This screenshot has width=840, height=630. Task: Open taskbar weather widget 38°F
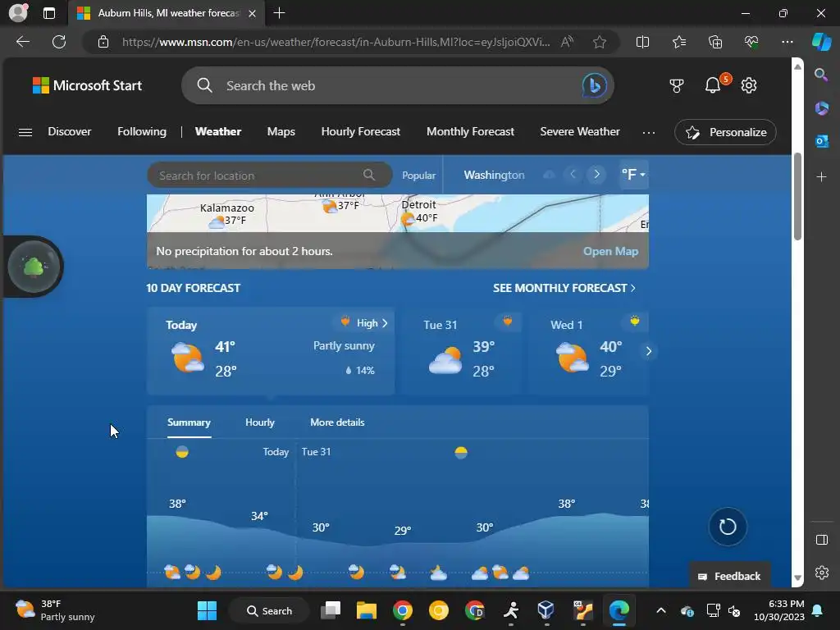point(55,610)
